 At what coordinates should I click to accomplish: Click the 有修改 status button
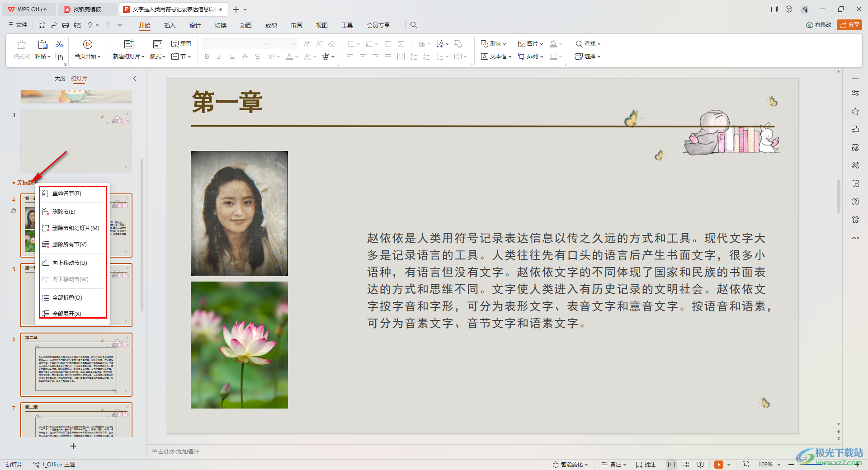click(819, 25)
